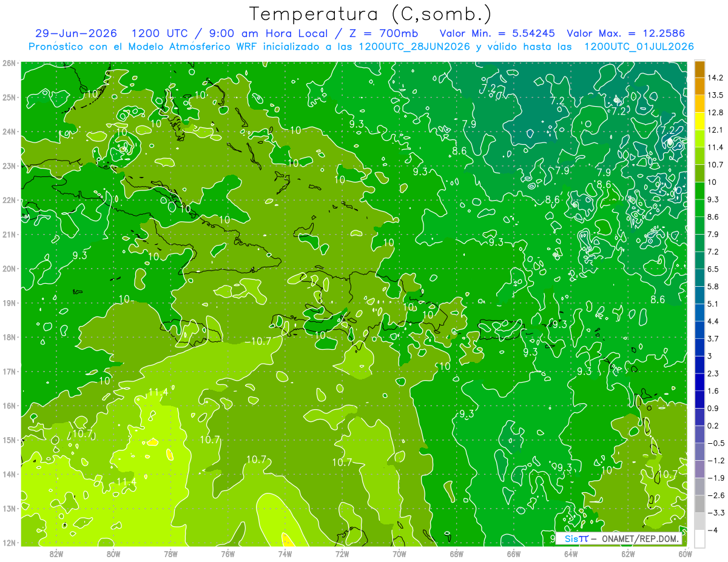Screen dimensions: 728x562
Task: Click the -1.2 value on color legend
Action: [715, 460]
